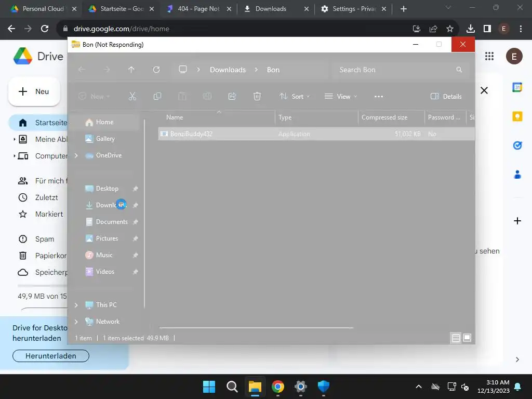This screenshot has width=532, height=399.
Task: Click the Neu button in Google Drive
Action: [x=34, y=91]
